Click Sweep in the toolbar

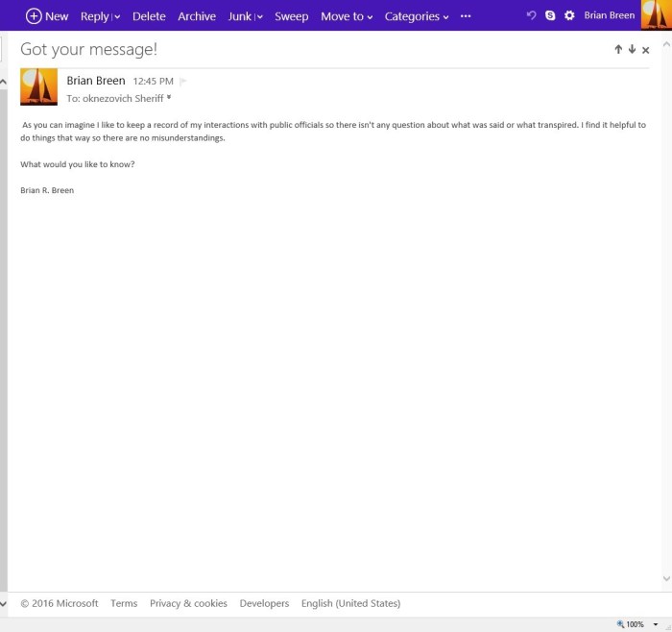tap(291, 16)
